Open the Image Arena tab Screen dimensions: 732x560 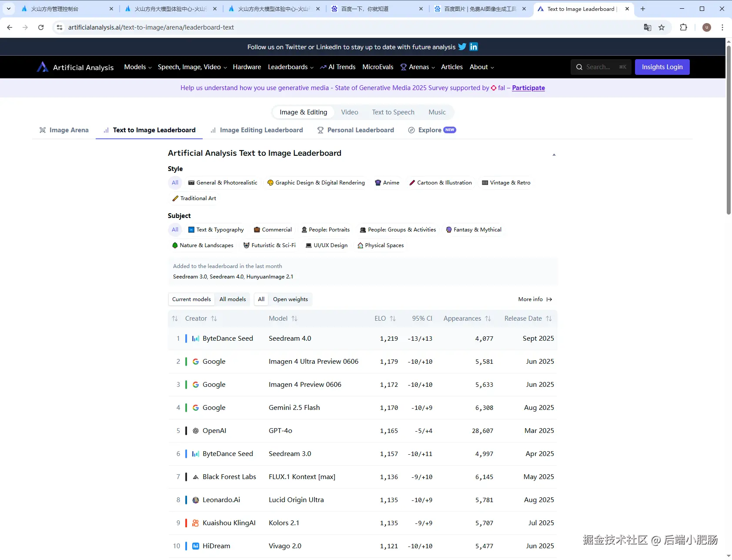coord(64,130)
